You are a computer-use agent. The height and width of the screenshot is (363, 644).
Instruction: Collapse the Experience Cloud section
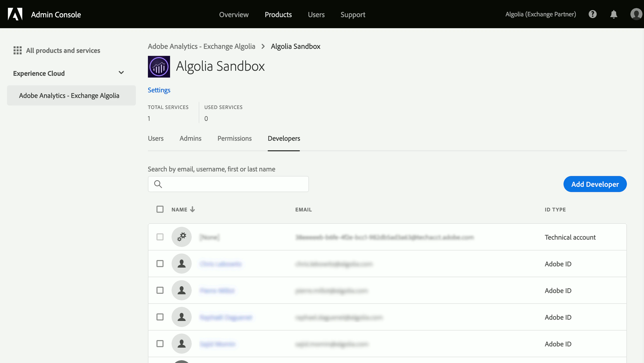click(121, 73)
